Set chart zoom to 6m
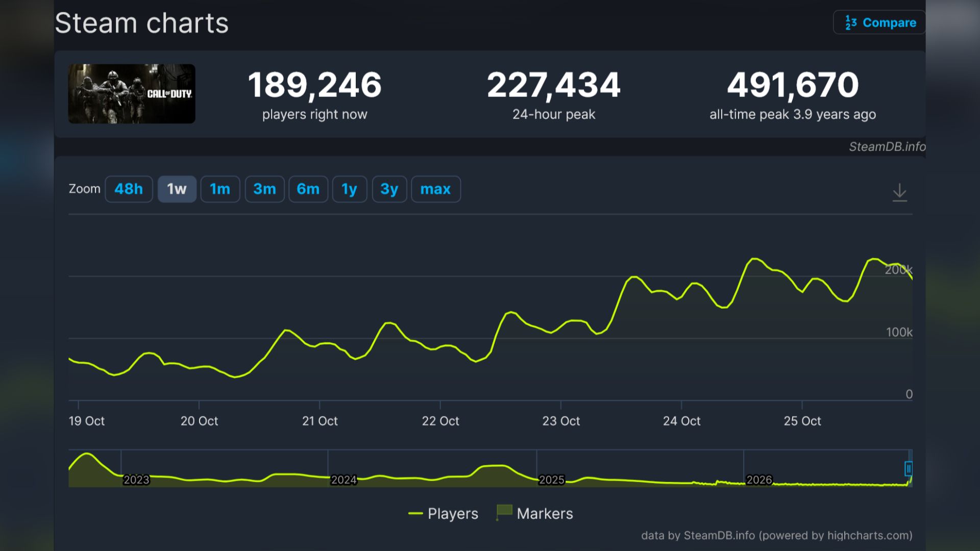The image size is (980, 551). pos(308,189)
